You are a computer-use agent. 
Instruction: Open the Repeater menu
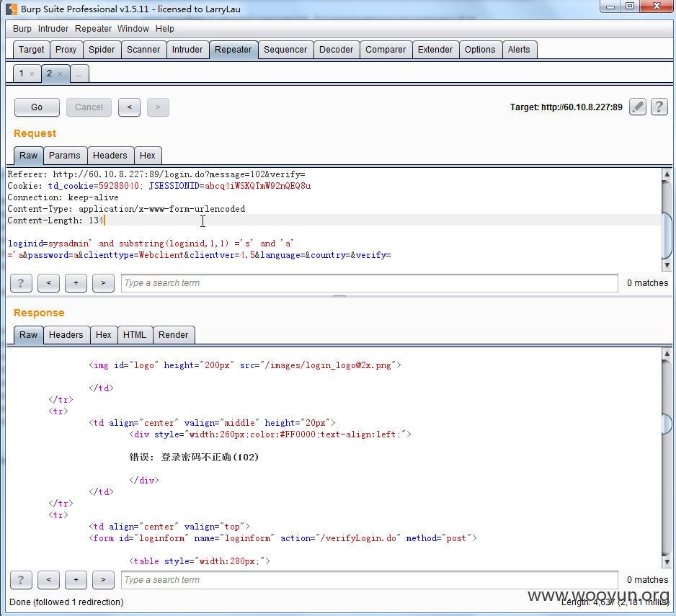(93, 29)
